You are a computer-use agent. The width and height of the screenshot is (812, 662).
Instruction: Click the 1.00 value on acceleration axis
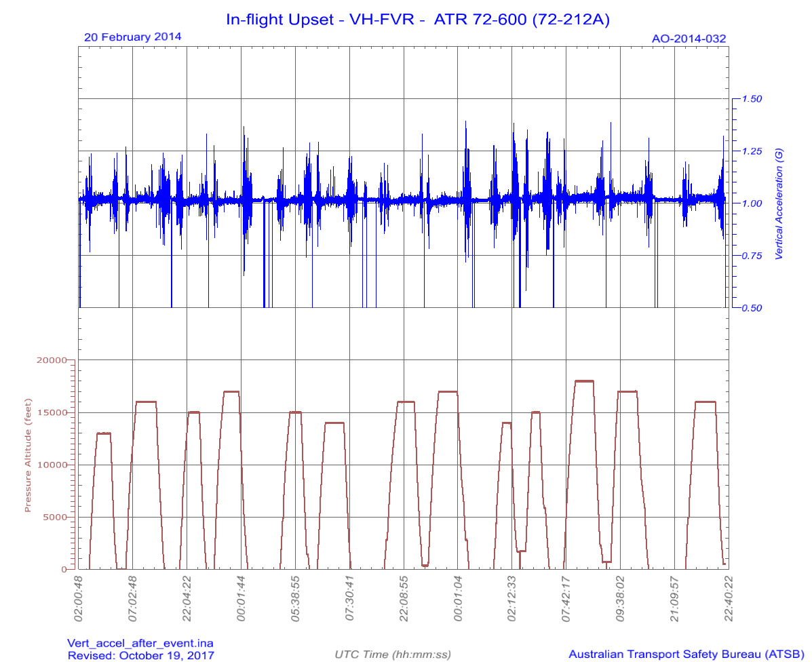click(x=752, y=203)
